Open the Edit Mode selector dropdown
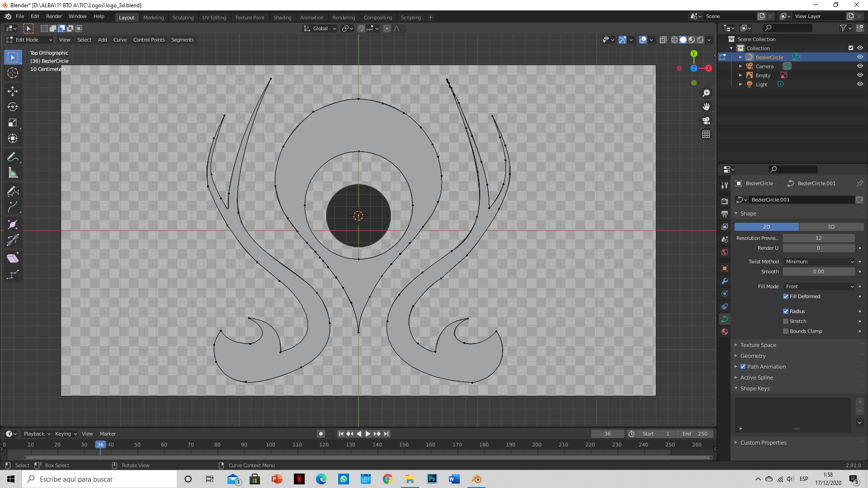Viewport: 868px width, 488px height. (30, 40)
